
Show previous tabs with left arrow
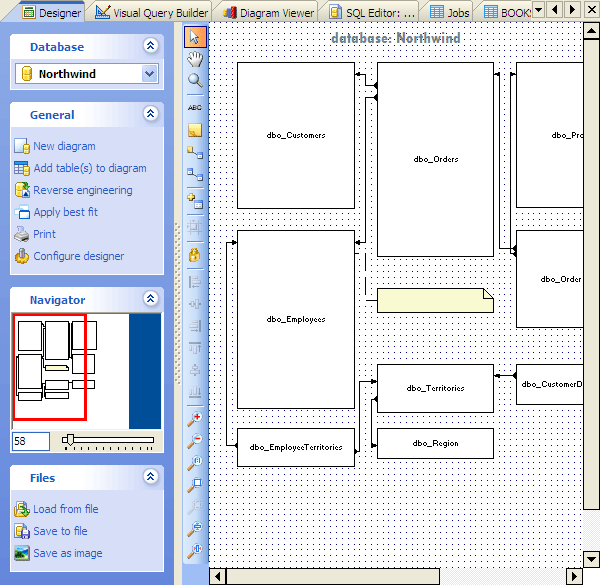pyautogui.click(x=555, y=10)
